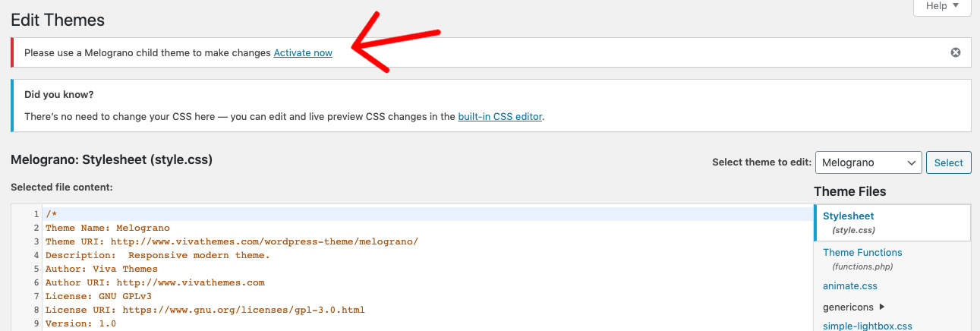The width and height of the screenshot is (980, 331).
Task: Click the Activate now link
Action: tap(303, 53)
